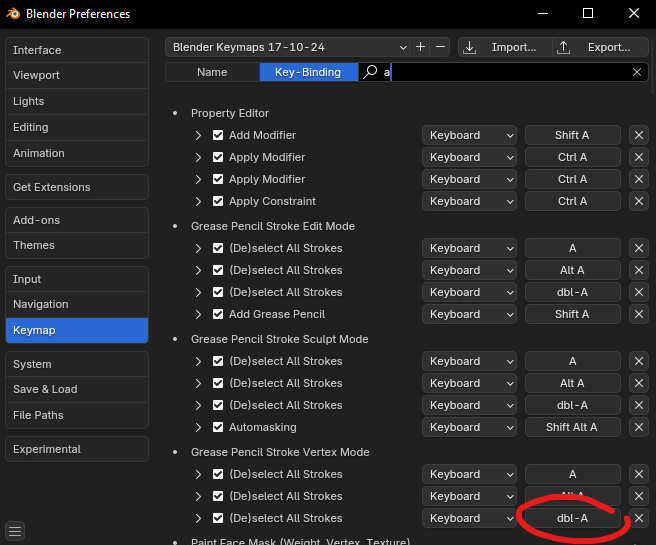This screenshot has height=545, width=656.
Task: Click the Export keymap button
Action: coord(601,47)
